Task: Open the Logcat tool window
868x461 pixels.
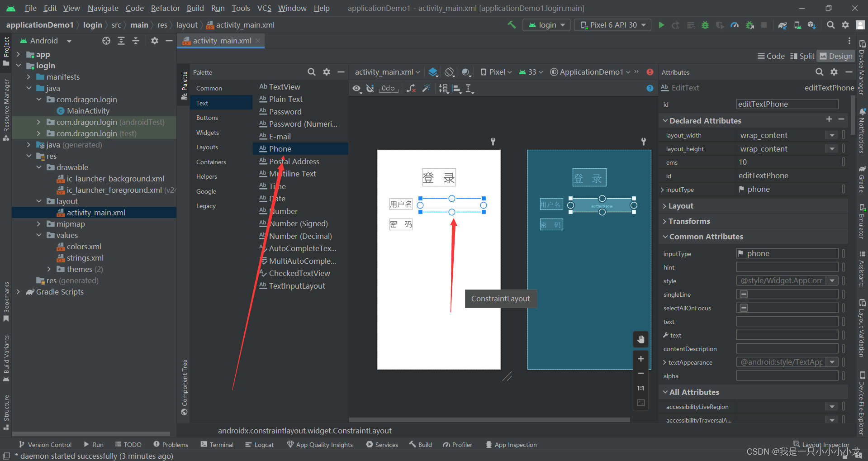Action: [260, 445]
